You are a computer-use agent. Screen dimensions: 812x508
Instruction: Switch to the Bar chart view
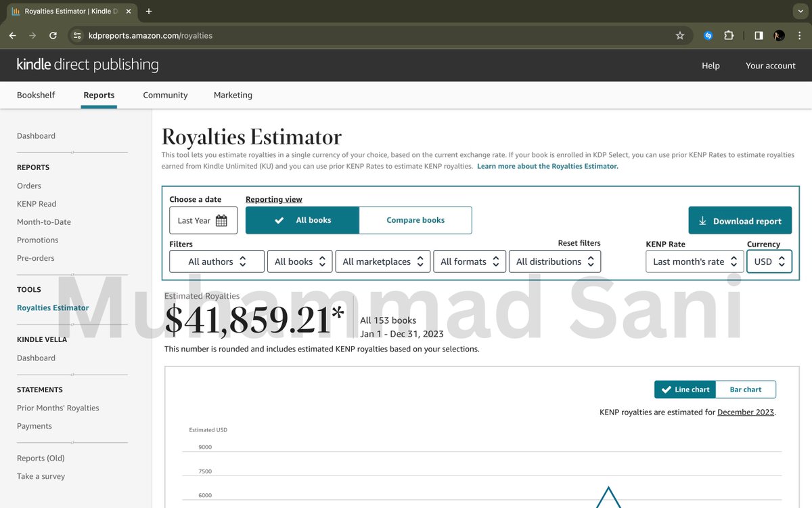[x=746, y=389]
